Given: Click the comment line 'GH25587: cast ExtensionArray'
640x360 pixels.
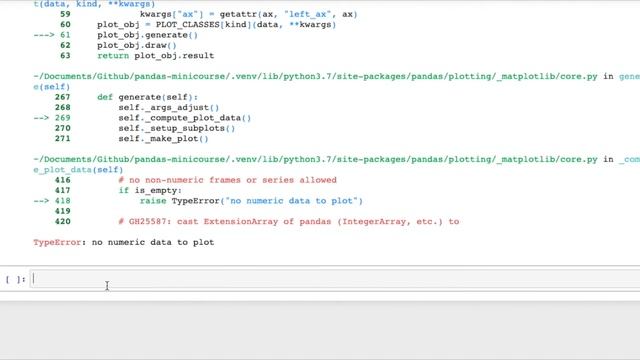Looking at the screenshot, I should click(x=289, y=222).
